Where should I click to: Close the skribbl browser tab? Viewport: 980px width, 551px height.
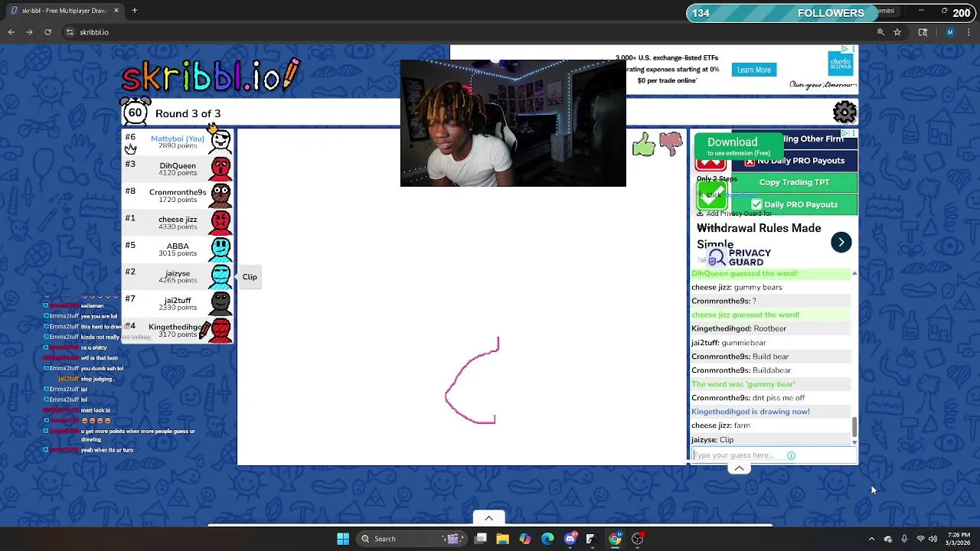click(x=116, y=11)
